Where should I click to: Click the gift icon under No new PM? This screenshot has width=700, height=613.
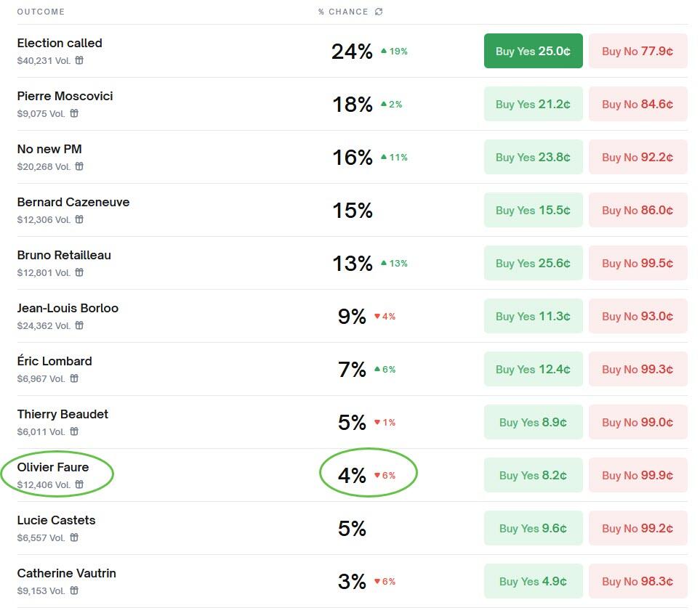(x=79, y=166)
